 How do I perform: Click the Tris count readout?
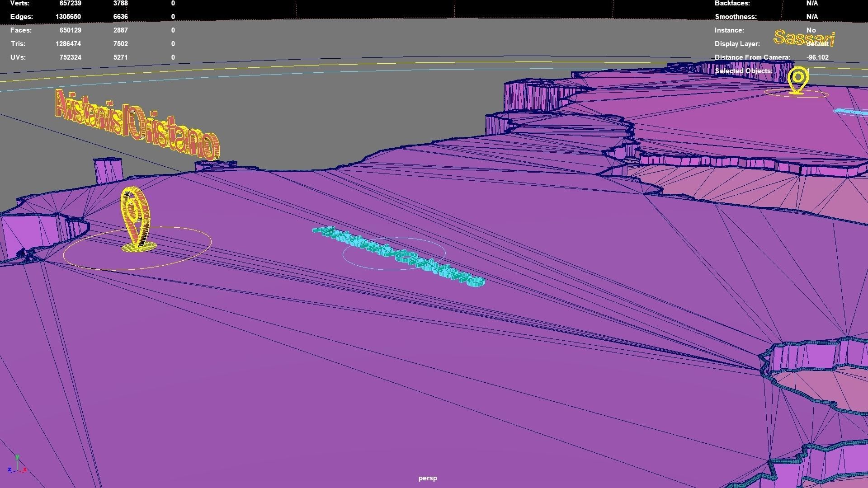pyautogui.click(x=68, y=44)
